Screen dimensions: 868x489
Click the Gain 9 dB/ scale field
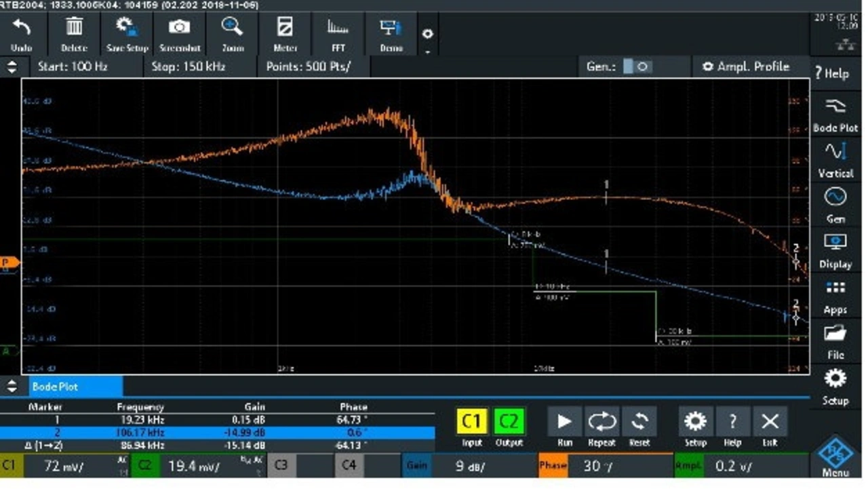(x=468, y=466)
